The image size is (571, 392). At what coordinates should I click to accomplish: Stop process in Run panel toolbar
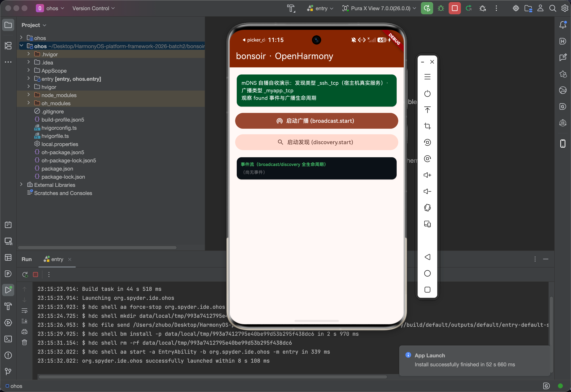coord(35,275)
